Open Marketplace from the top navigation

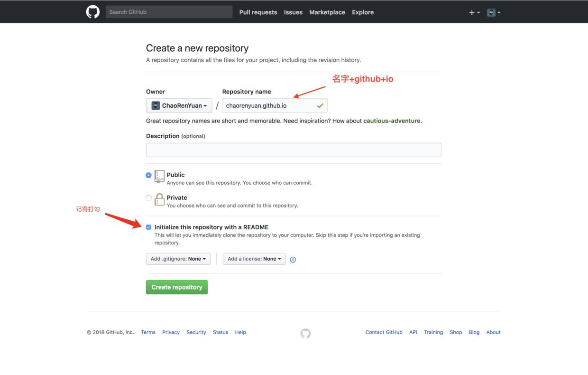tap(327, 12)
